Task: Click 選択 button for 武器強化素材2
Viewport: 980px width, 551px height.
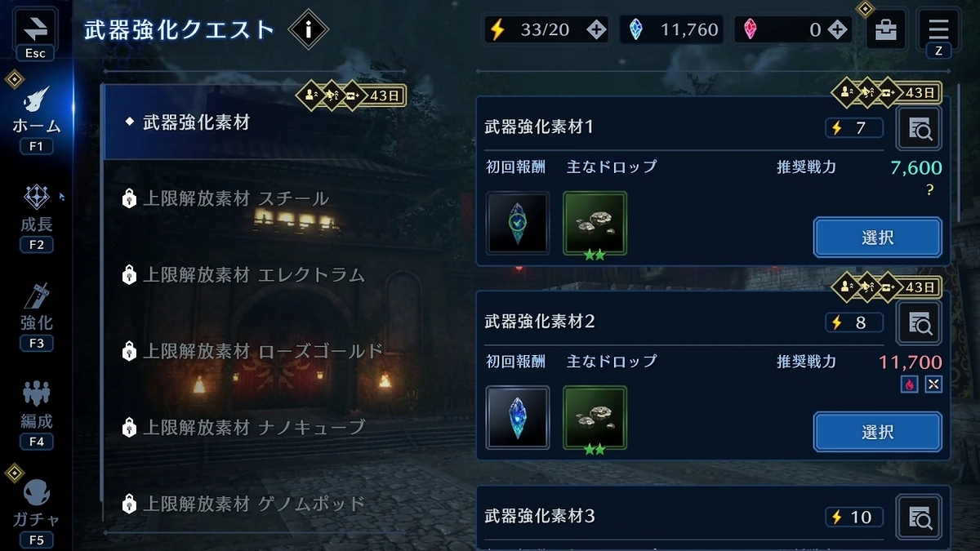Action: pos(877,432)
